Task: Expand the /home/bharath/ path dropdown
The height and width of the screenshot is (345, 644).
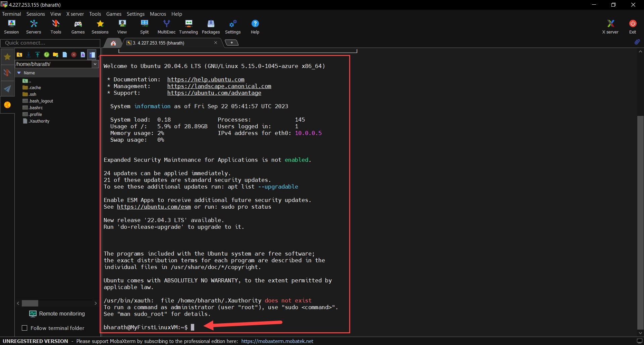Action: pyautogui.click(x=95, y=64)
